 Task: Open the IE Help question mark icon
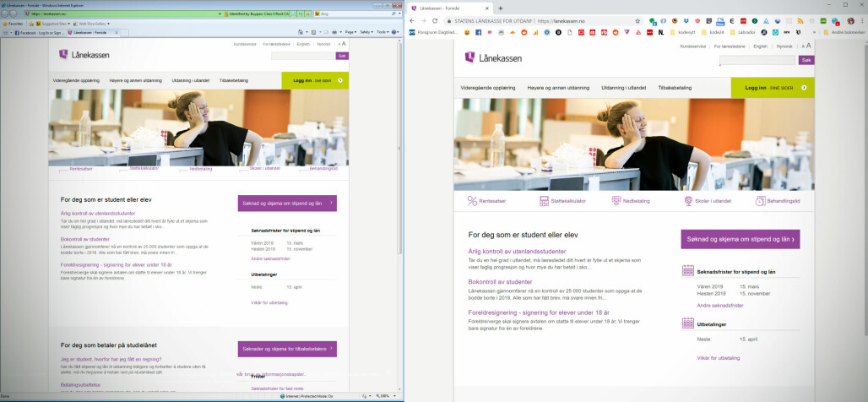coord(394,32)
